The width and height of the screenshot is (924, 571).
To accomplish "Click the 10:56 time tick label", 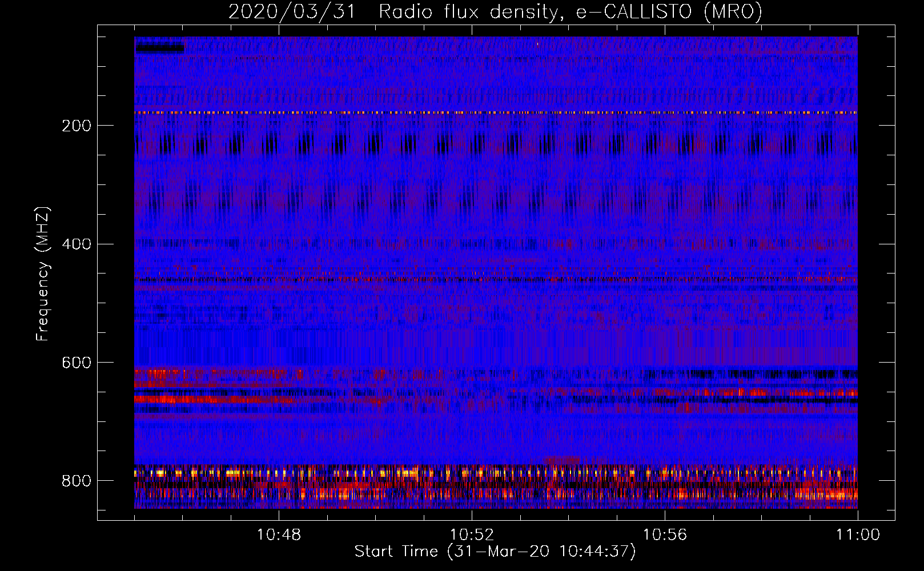I will 665,535.
